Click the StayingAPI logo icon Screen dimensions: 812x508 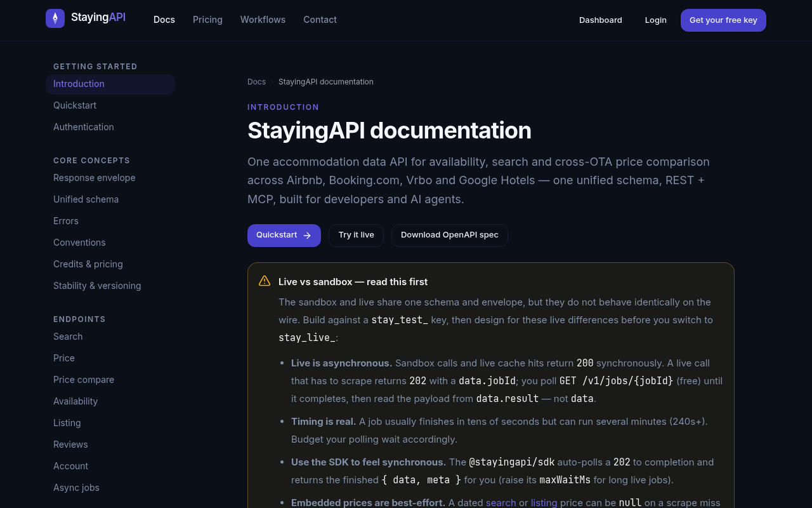click(x=55, y=18)
